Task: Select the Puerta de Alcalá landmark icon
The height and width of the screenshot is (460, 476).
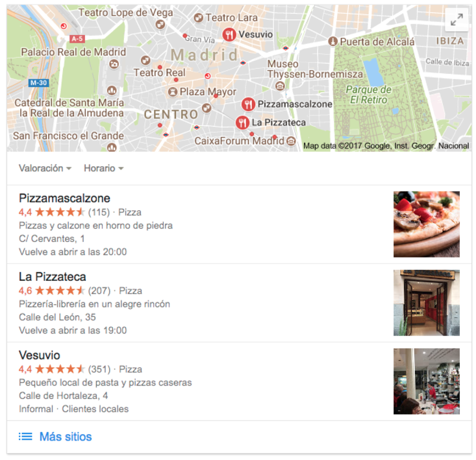Action: pyautogui.click(x=332, y=41)
